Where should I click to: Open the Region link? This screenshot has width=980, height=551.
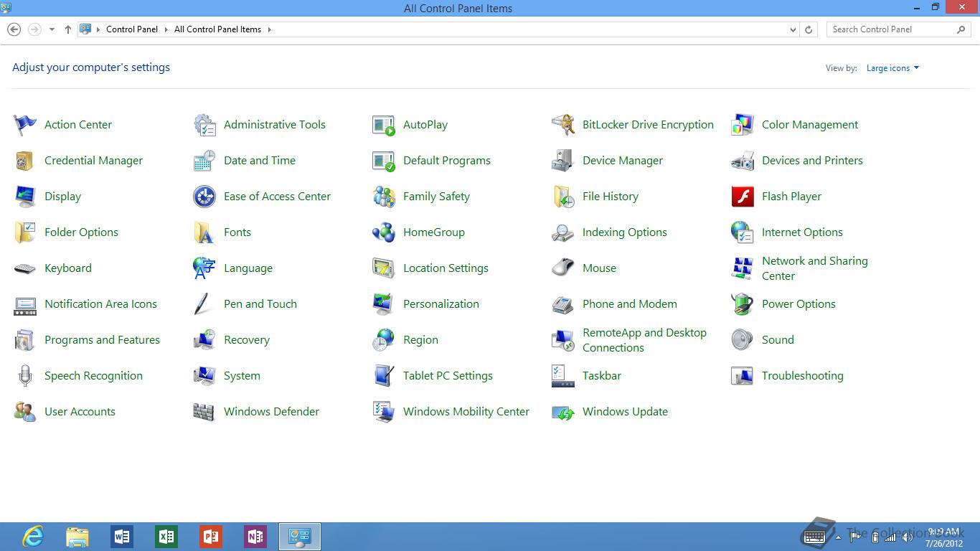pyautogui.click(x=420, y=340)
